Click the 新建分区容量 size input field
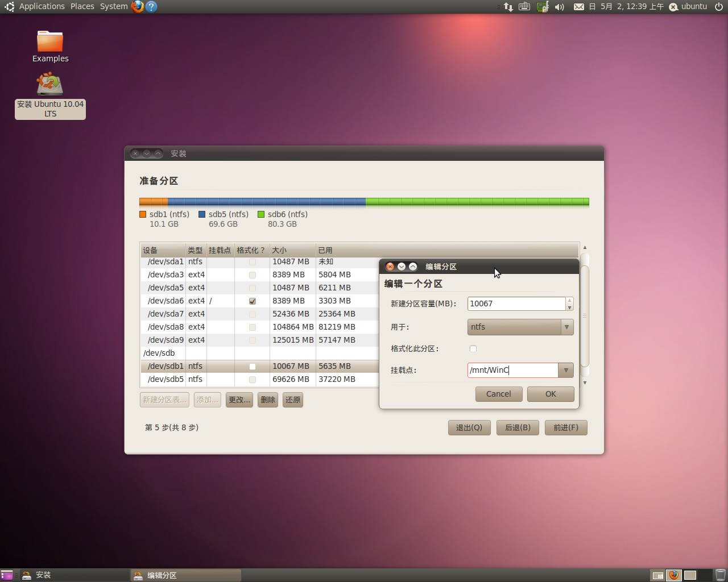The height and width of the screenshot is (582, 728). coord(516,304)
